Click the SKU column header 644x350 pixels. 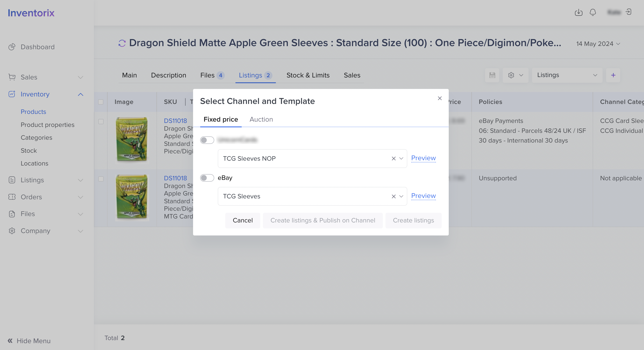pyautogui.click(x=170, y=102)
